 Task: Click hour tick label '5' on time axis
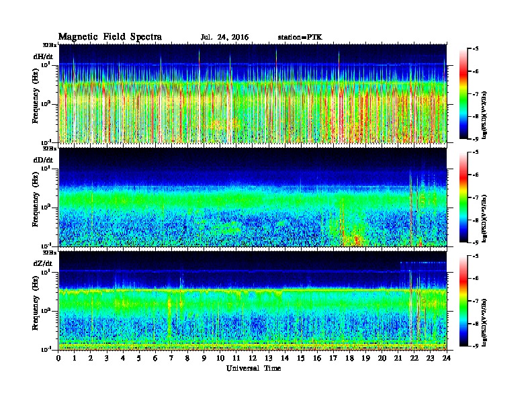coord(139,359)
